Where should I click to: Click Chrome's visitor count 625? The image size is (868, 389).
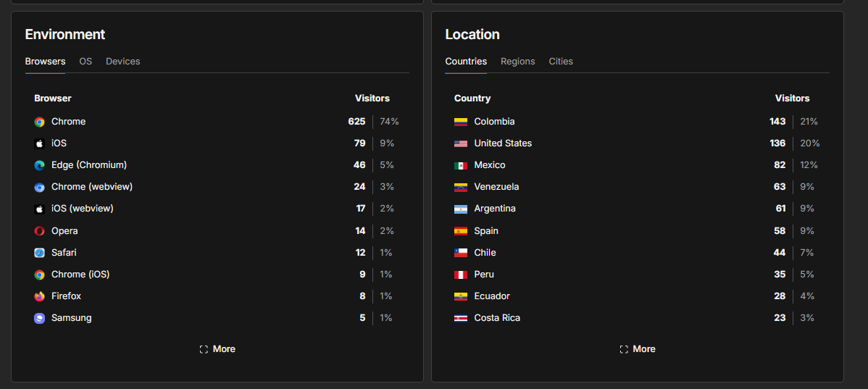tap(356, 121)
